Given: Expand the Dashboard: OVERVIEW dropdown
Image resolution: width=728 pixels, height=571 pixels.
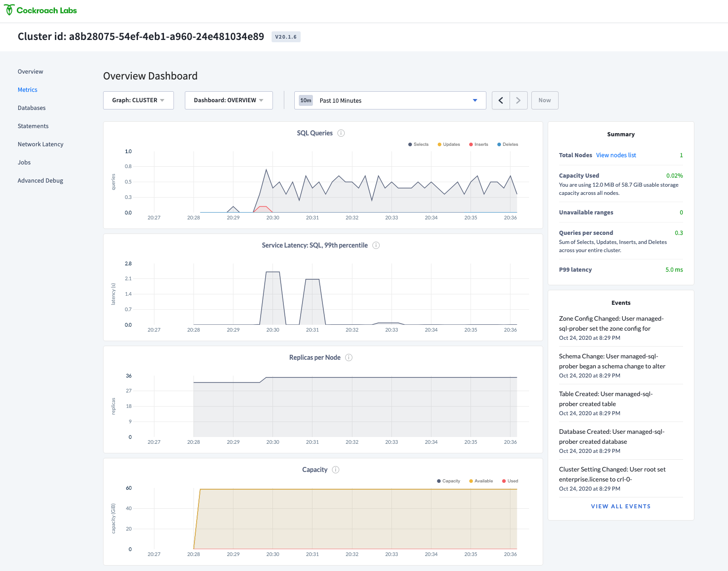Looking at the screenshot, I should [229, 100].
